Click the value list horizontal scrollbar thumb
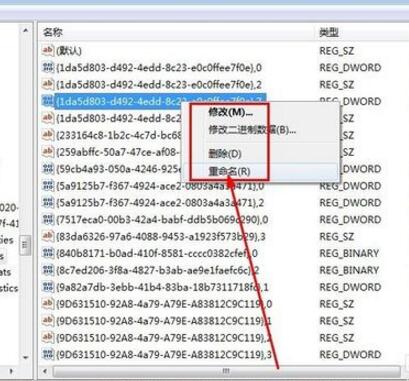The width and height of the screenshot is (409, 381). (x=226, y=371)
